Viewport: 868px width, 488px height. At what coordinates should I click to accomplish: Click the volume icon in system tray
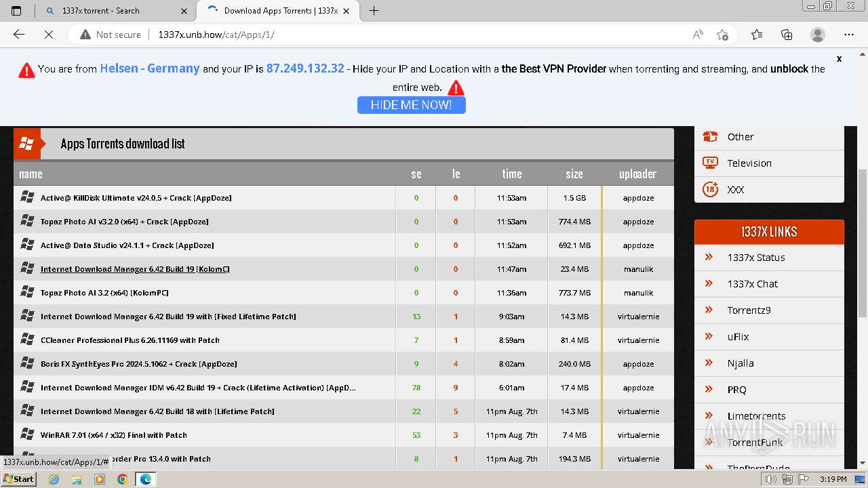[771, 479]
